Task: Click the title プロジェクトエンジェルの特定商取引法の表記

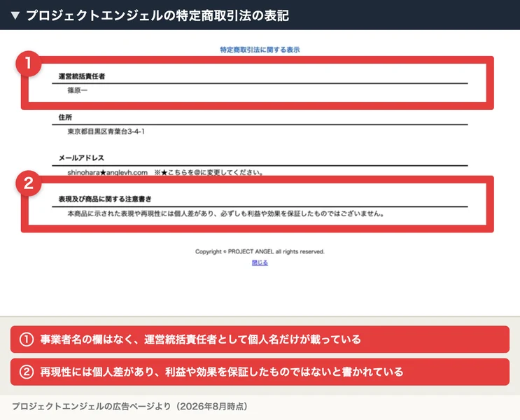Action: click(157, 15)
